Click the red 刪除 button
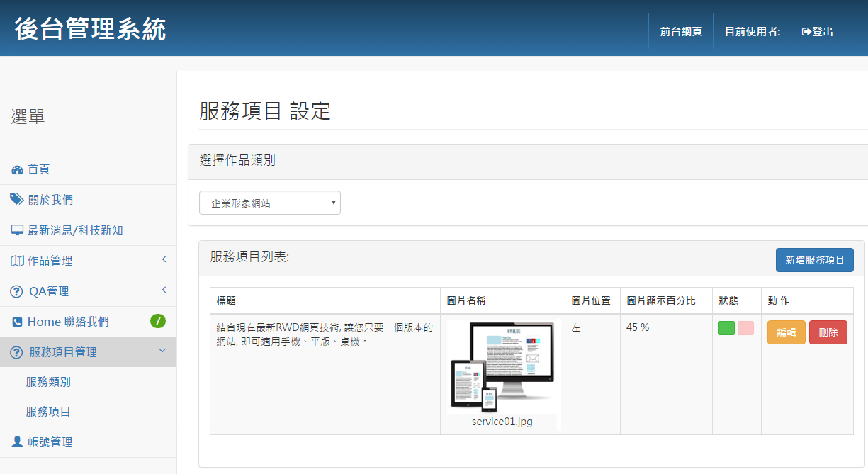 [x=828, y=332]
